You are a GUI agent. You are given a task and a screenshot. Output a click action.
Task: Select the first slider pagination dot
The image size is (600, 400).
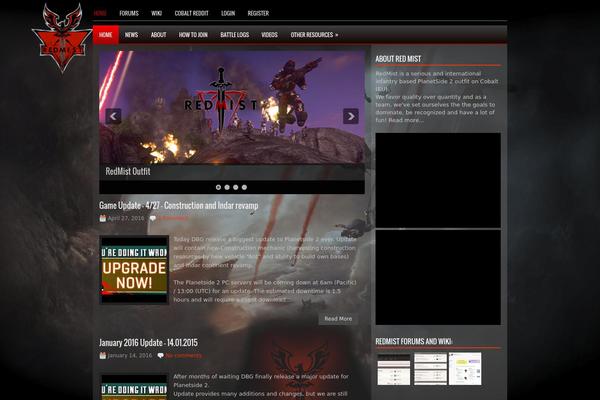click(218, 187)
